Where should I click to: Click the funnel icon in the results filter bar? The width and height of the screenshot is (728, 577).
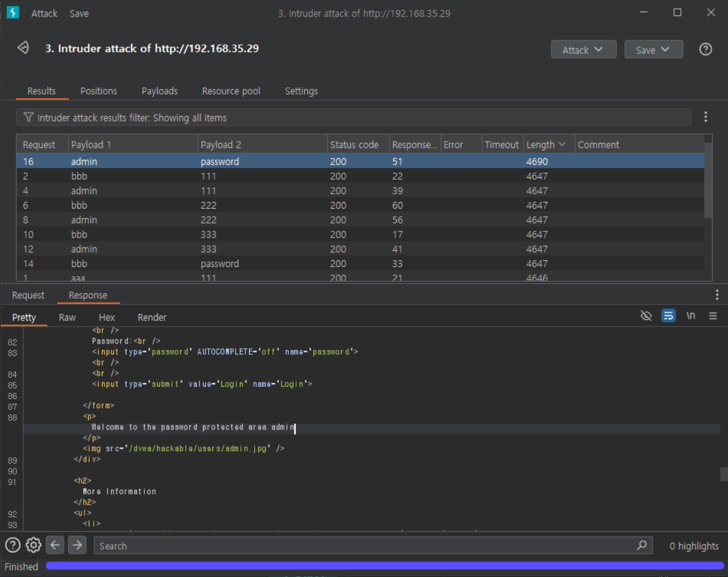coord(28,117)
